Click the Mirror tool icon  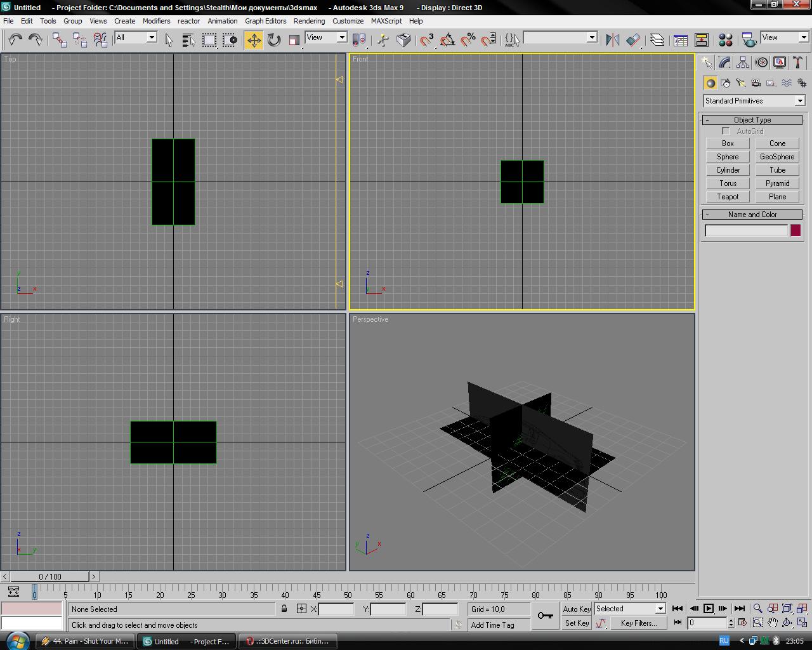(612, 40)
